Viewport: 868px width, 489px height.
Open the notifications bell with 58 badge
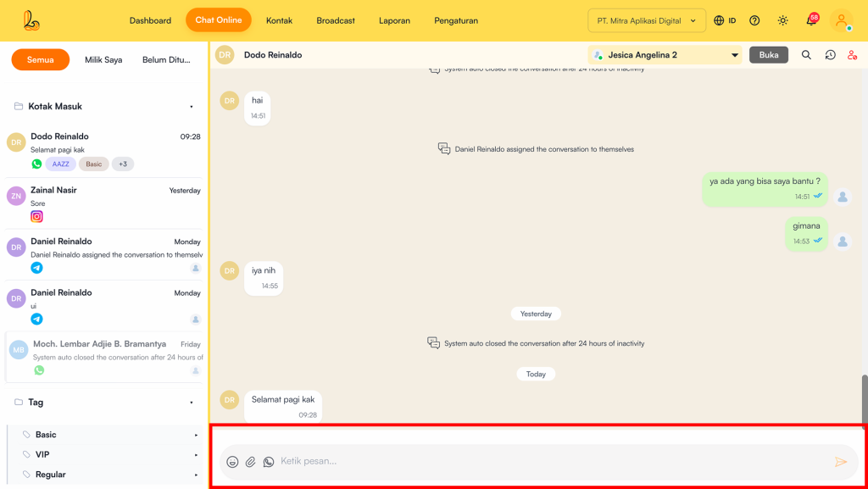point(810,20)
